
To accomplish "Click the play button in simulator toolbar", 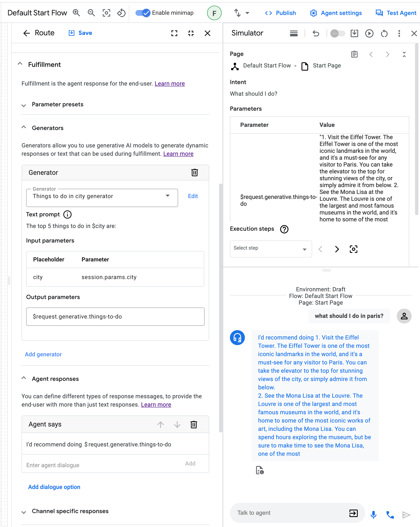I will [x=369, y=33].
